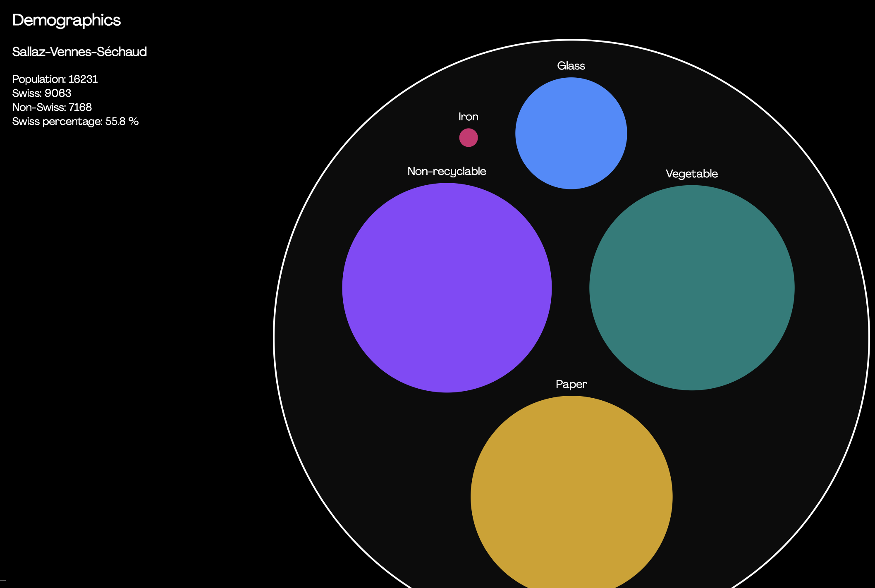Click the 'Non-recyclable' label
The width and height of the screenshot is (875, 588).
coord(447,171)
